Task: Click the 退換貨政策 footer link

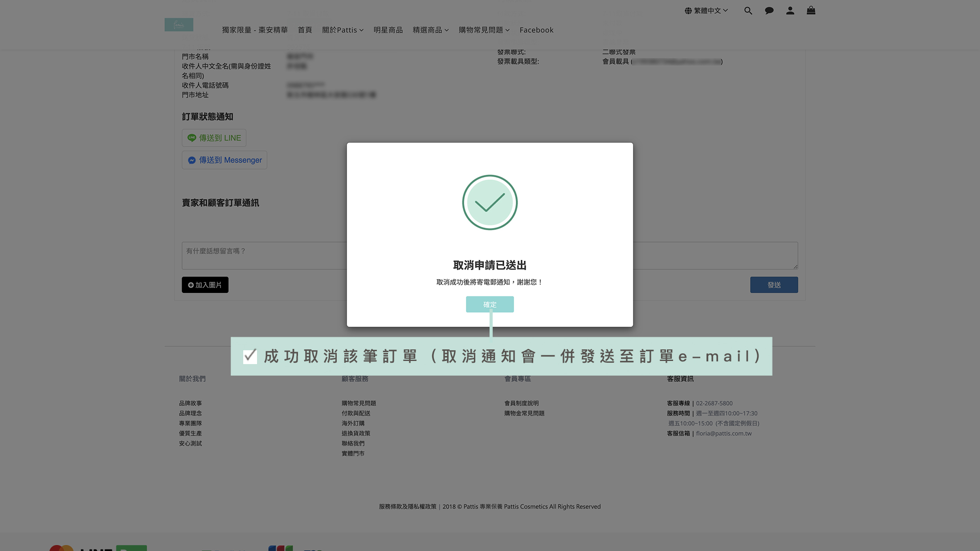Action: click(355, 434)
